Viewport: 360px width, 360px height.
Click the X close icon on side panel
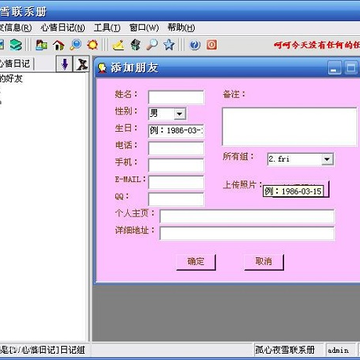coord(82,64)
